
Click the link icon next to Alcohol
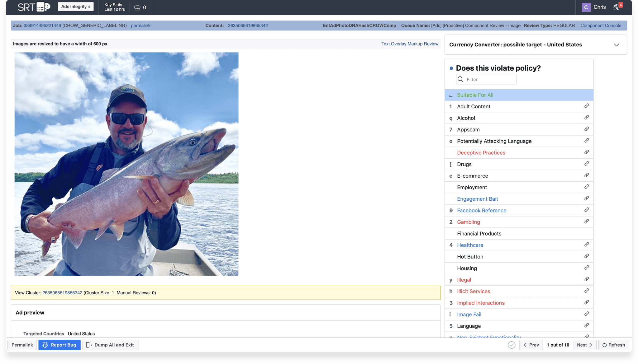[586, 118]
